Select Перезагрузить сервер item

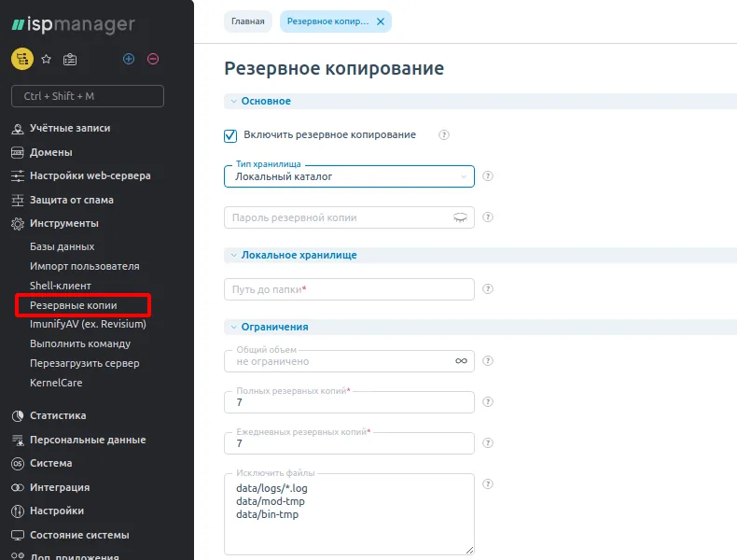point(85,363)
